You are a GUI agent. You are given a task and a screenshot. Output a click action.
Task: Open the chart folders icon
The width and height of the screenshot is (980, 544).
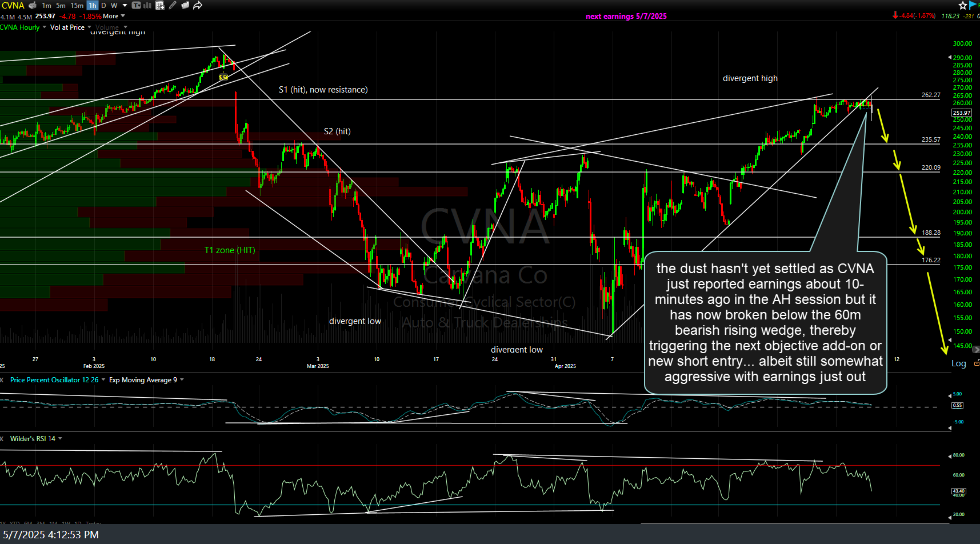pos(185,5)
